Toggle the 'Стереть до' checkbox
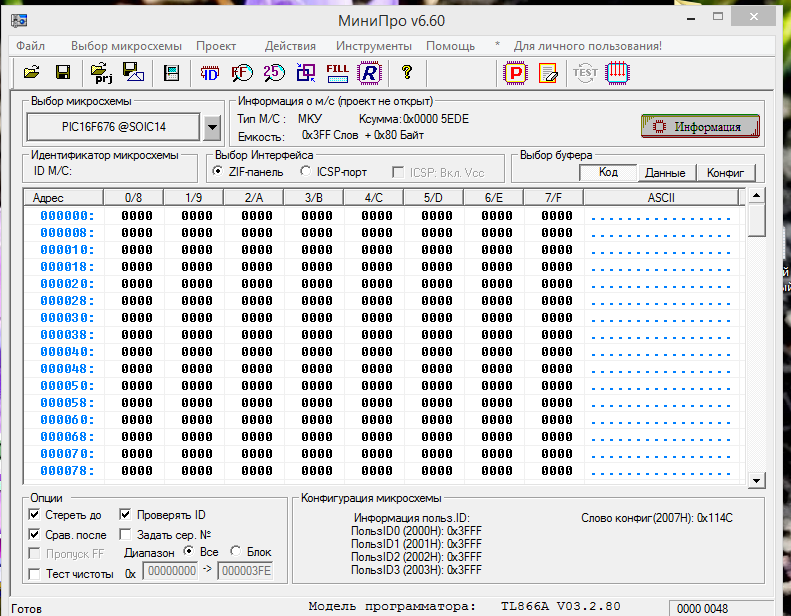The height and width of the screenshot is (616, 791). click(35, 515)
